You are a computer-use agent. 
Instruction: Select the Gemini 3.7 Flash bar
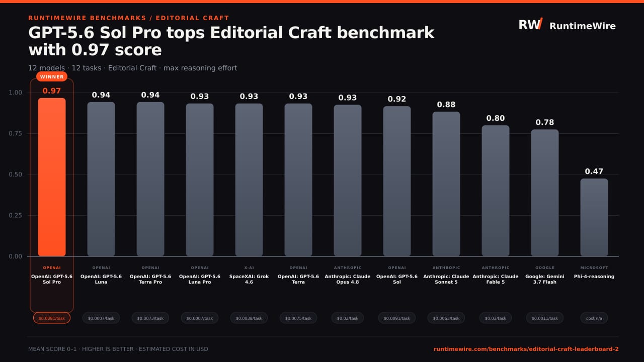[x=545, y=193]
